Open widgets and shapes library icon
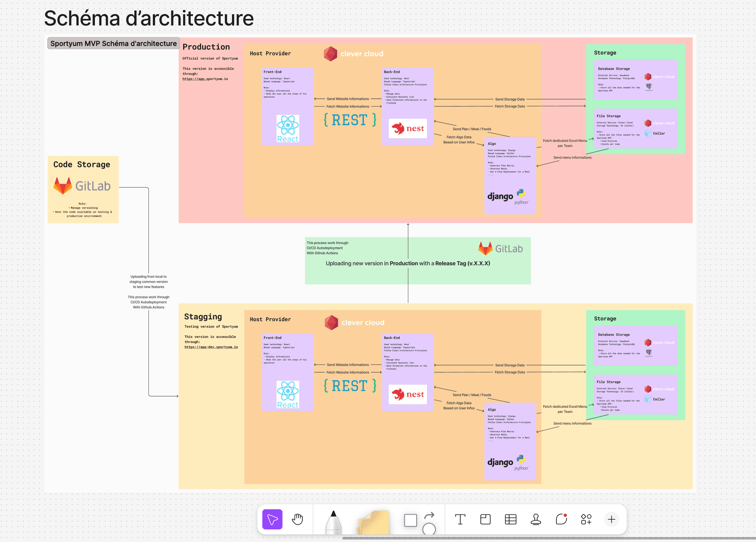 click(586, 519)
